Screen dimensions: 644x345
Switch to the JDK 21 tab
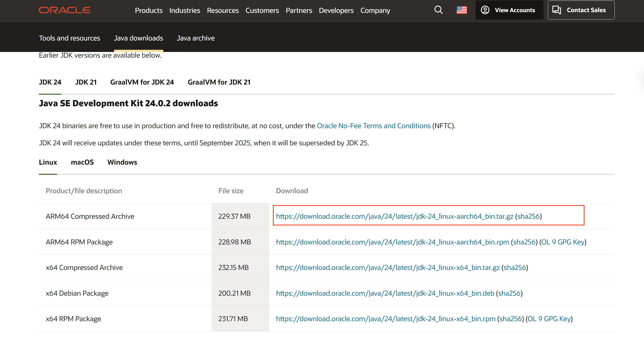86,82
